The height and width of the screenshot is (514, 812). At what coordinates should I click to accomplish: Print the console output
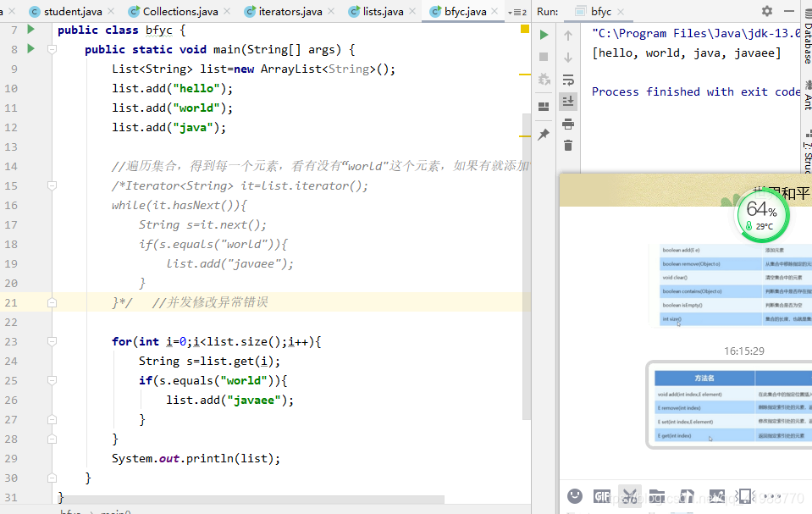568,123
